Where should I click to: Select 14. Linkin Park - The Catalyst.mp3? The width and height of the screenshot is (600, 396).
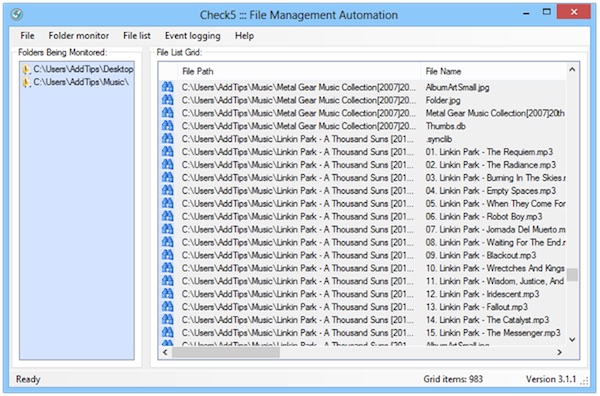tap(487, 320)
